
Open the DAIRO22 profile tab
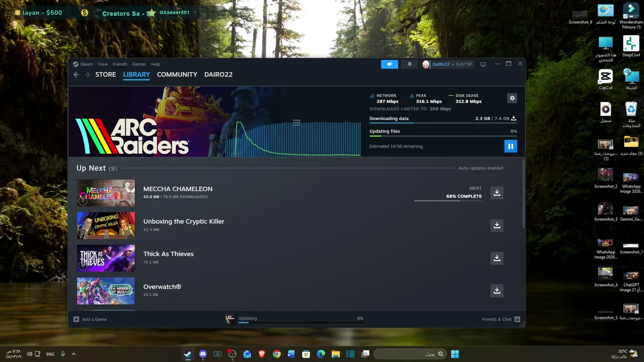point(218,74)
